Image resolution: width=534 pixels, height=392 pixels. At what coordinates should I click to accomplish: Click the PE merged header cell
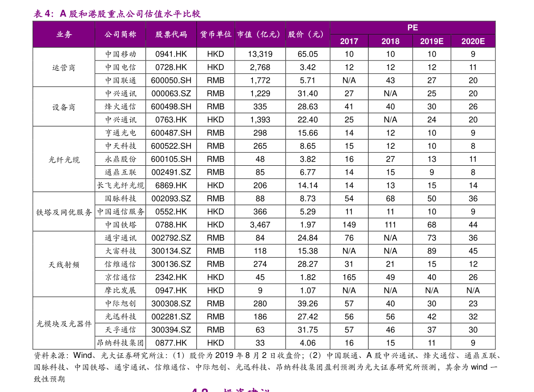pyautogui.click(x=412, y=27)
